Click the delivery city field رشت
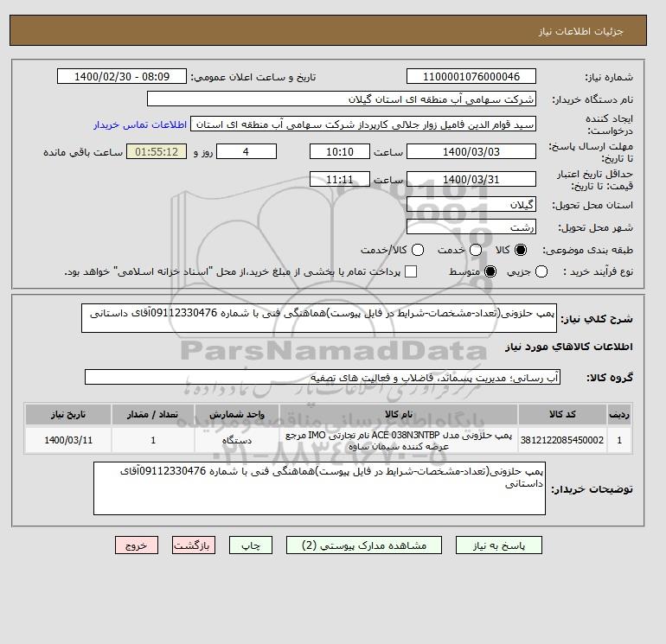The height and width of the screenshot is (644, 666). pos(471,227)
